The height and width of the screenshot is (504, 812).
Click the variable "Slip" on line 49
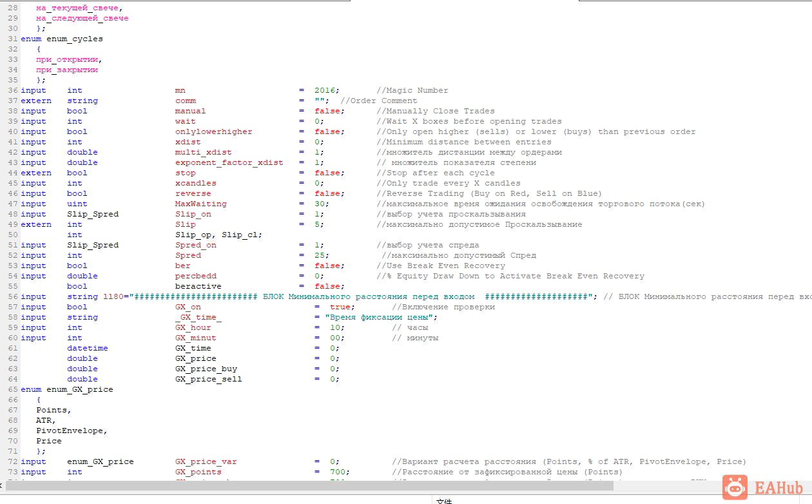(186, 224)
